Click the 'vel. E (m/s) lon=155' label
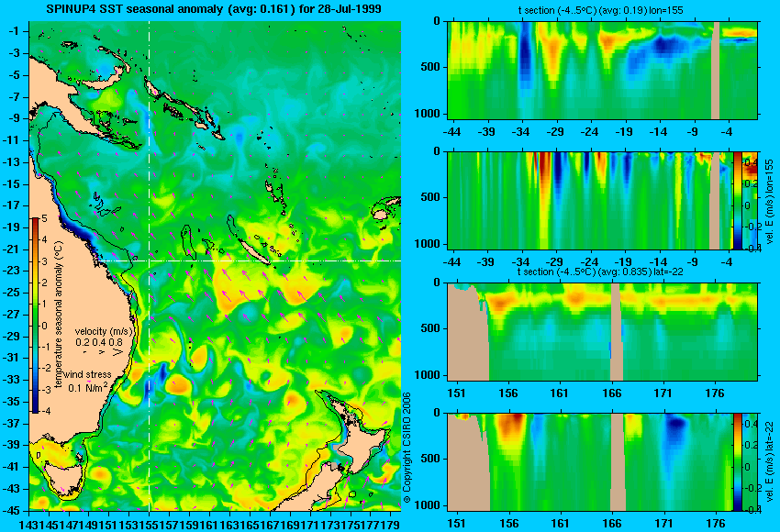 pos(769,202)
